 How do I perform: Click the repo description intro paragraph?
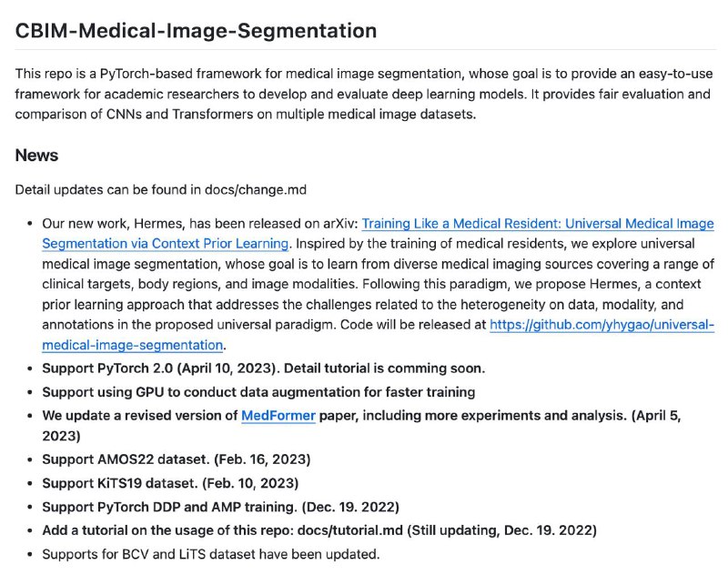pyautogui.click(x=364, y=95)
